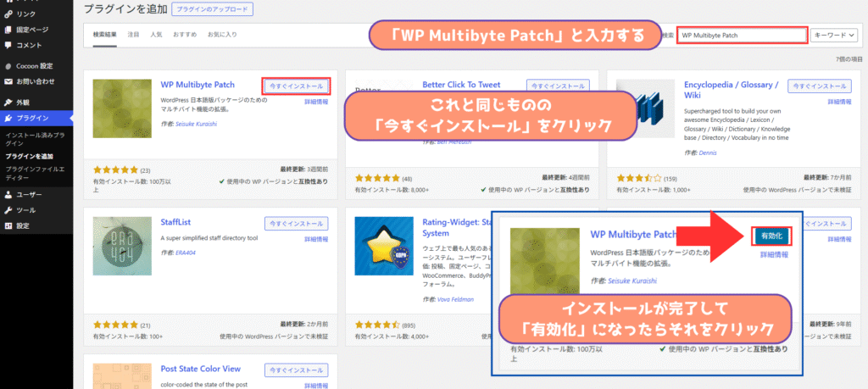View 詳細情報 for Post State Color View
This screenshot has height=389, width=868.
click(x=316, y=385)
